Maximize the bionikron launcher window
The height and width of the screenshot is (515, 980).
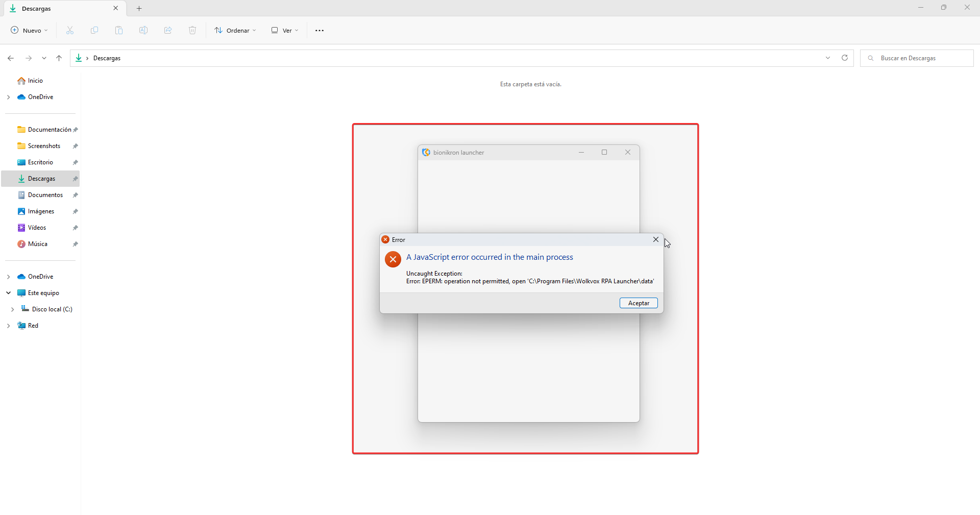604,153
